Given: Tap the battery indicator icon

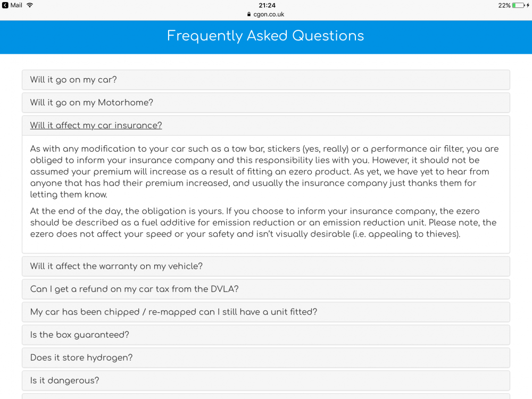Looking at the screenshot, I should tap(520, 5).
